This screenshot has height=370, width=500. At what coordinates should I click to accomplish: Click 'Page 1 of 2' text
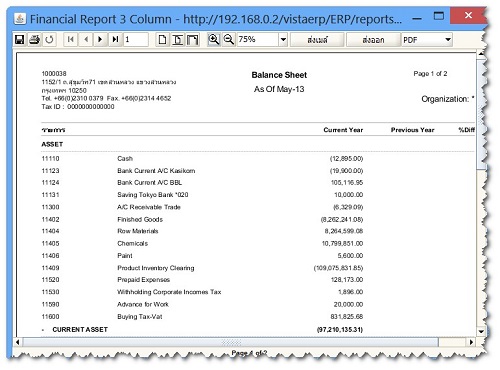pyautogui.click(x=430, y=74)
